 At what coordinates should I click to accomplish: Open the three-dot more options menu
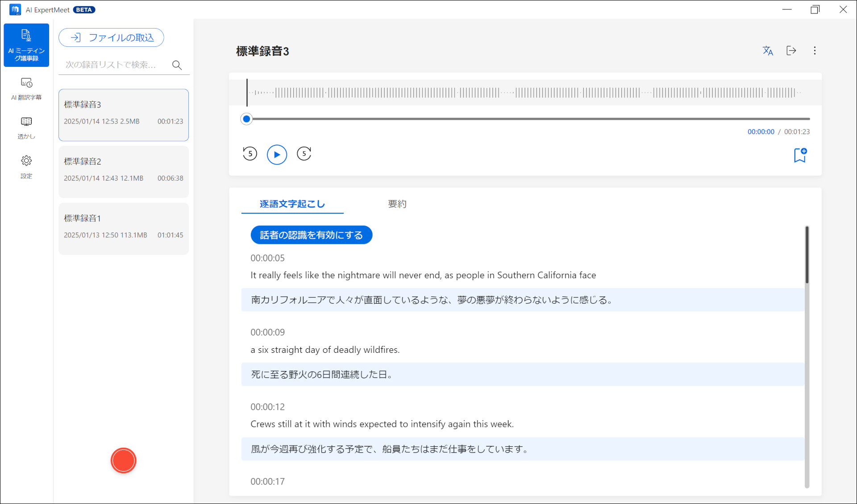pos(815,51)
